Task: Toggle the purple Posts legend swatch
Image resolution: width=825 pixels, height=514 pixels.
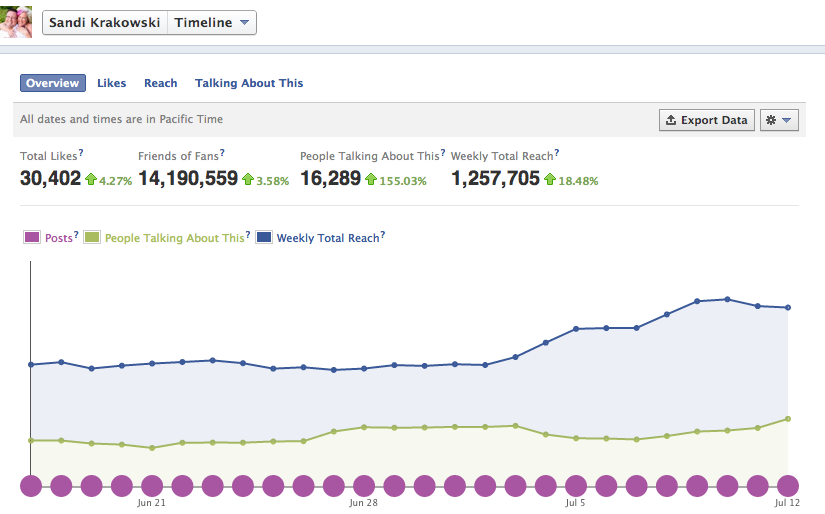Action: pyautogui.click(x=31, y=238)
